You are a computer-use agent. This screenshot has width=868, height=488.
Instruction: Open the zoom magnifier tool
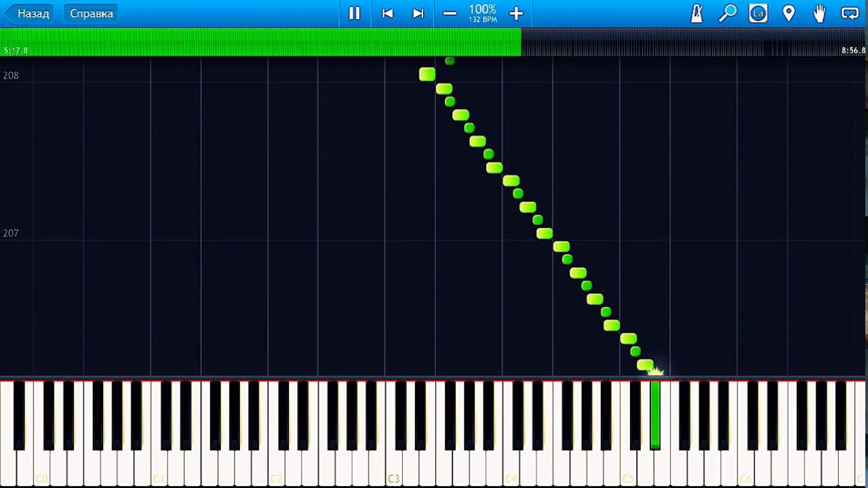coord(728,13)
